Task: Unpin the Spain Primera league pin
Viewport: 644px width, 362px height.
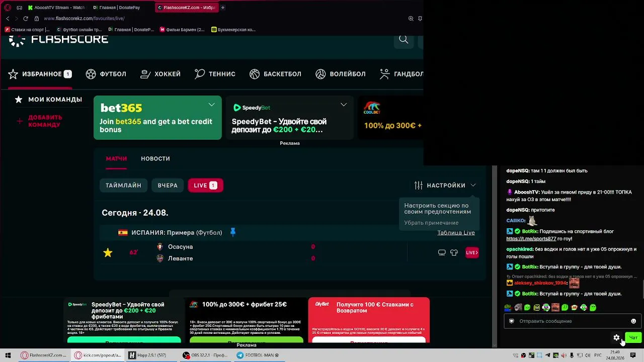Action: pyautogui.click(x=232, y=232)
